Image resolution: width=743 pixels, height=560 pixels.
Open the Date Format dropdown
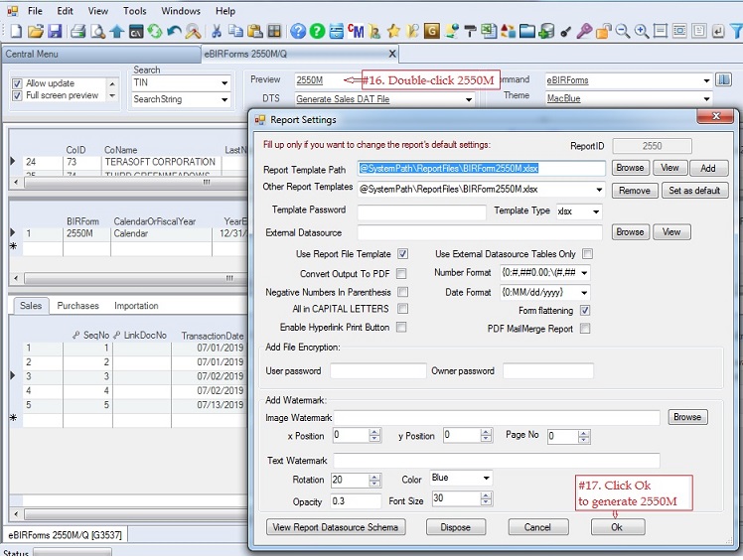[584, 292]
